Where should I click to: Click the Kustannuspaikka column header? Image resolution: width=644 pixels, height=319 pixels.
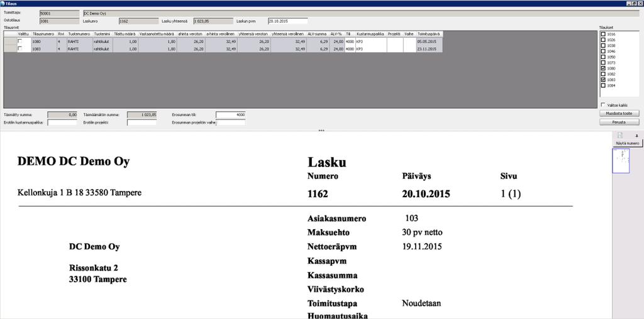(371, 34)
